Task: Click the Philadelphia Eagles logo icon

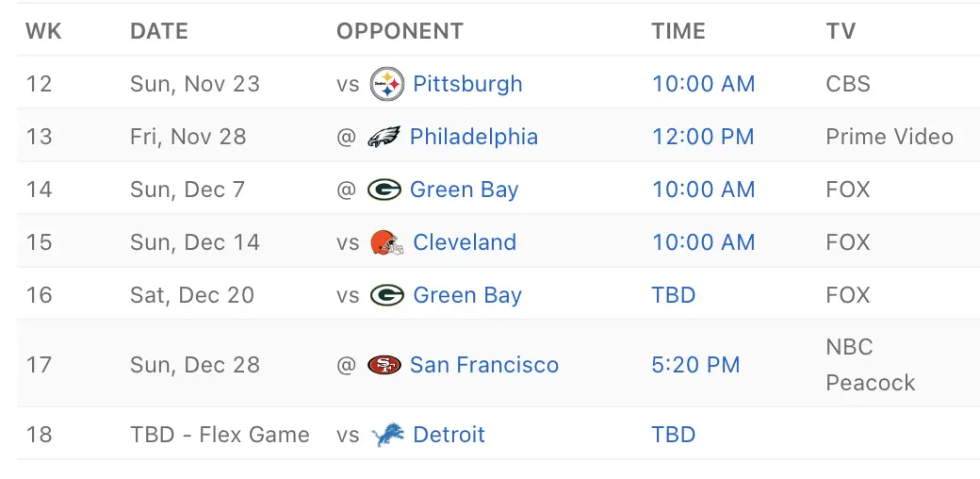Action: tap(384, 137)
